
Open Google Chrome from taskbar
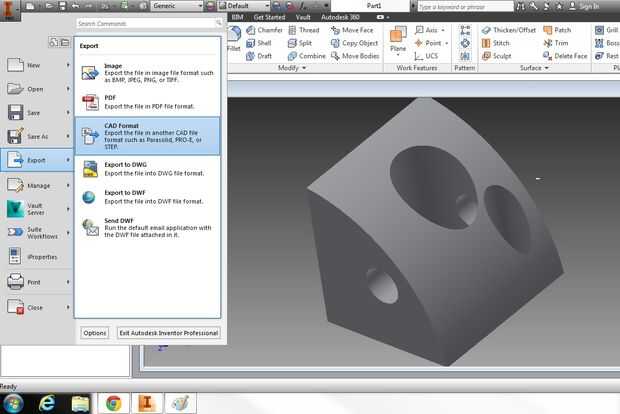pos(113,403)
